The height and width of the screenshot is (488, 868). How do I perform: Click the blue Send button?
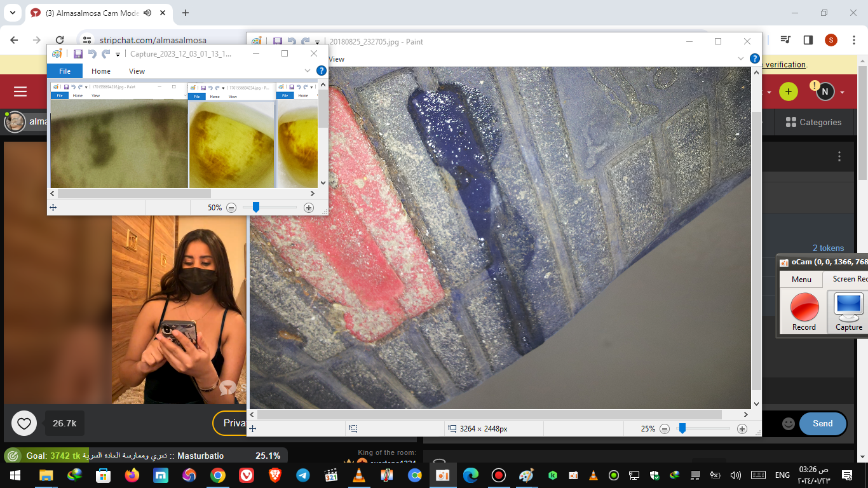click(822, 424)
